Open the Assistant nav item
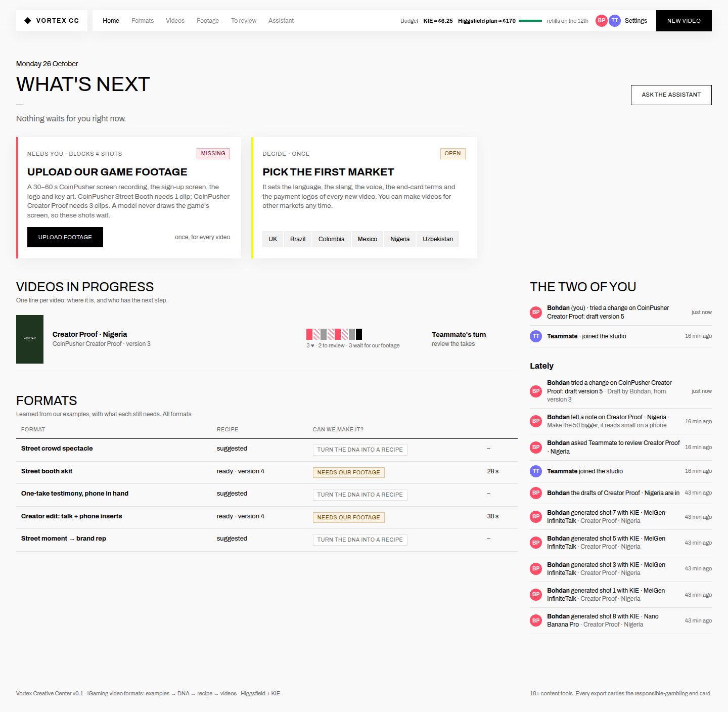 tap(281, 21)
